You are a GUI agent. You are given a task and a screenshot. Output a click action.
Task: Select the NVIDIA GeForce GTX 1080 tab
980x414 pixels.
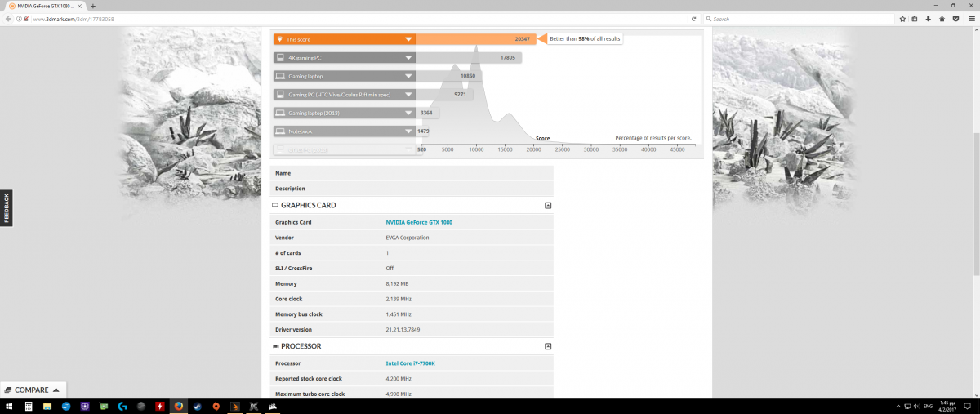pyautogui.click(x=45, y=6)
